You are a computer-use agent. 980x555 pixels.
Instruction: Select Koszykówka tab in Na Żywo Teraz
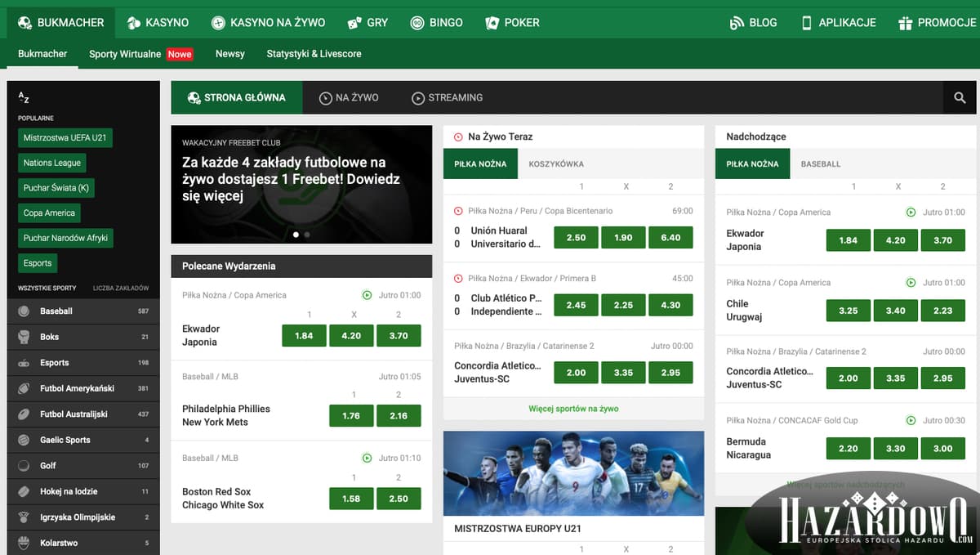point(556,164)
